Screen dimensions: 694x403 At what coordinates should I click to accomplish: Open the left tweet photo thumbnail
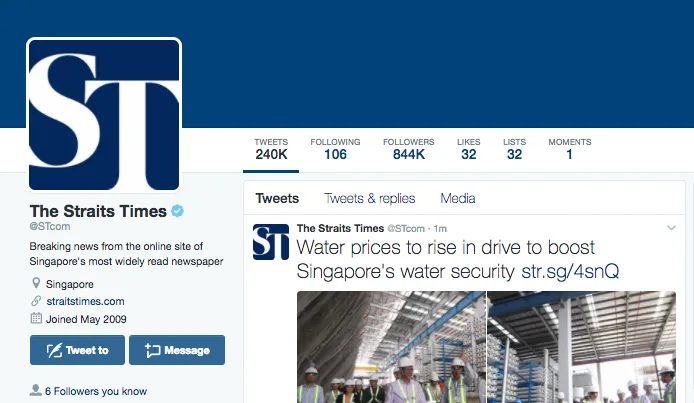[x=391, y=347]
